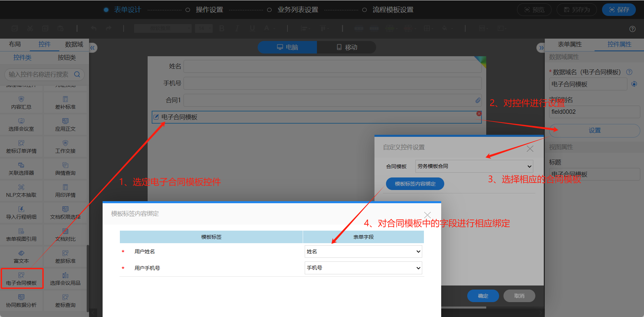Open the help question-mark icon in toolbar
The image size is (644, 317).
632,29
